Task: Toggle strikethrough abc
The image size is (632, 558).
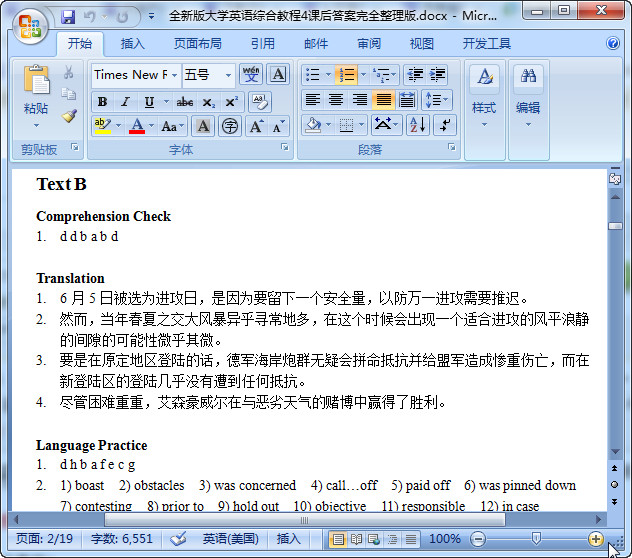Action: 185,102
